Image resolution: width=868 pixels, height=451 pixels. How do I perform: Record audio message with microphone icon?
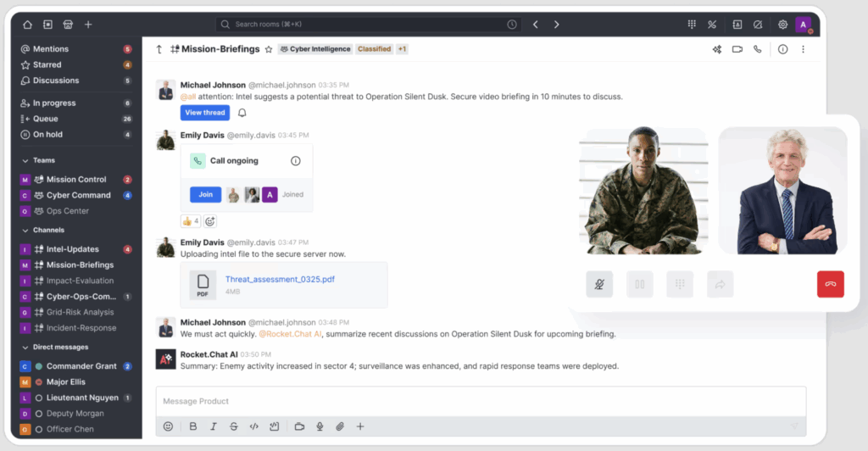(320, 426)
